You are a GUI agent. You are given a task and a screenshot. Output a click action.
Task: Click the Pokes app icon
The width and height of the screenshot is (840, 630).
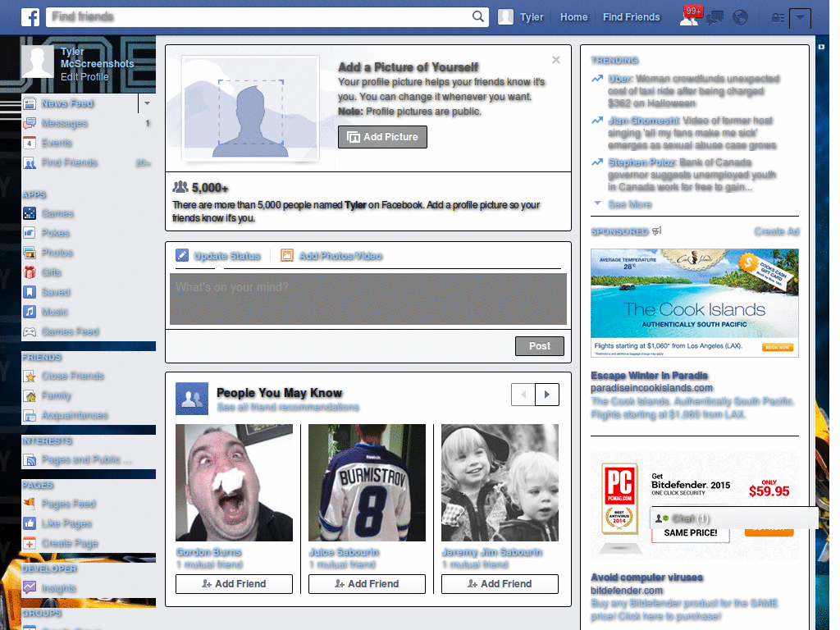tap(30, 233)
